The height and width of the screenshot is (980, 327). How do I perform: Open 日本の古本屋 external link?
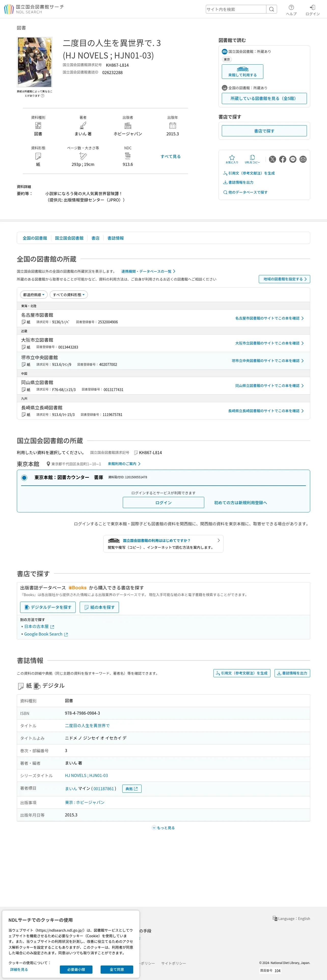point(39,627)
